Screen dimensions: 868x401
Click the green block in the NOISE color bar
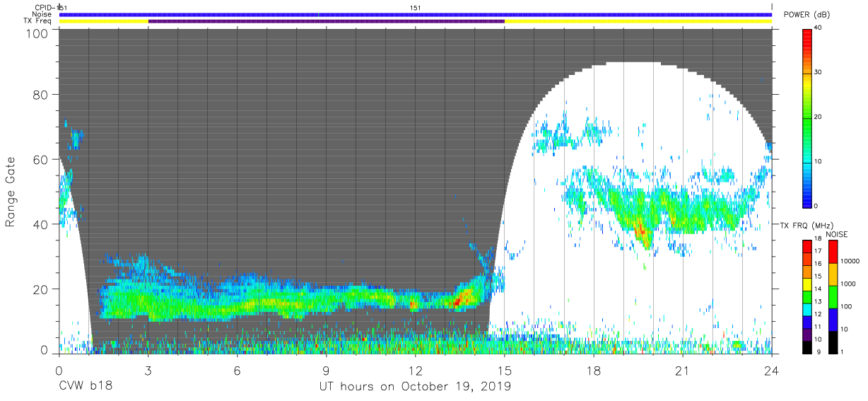[833, 297]
